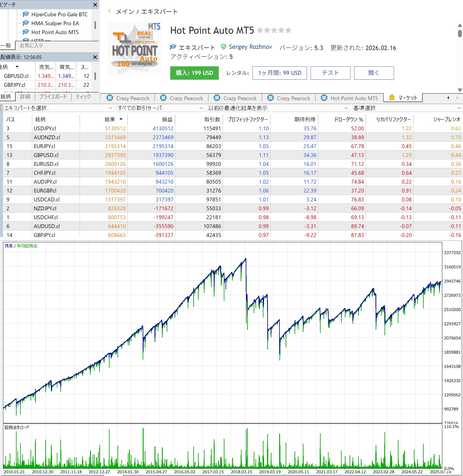Close the navigator panel
Image resolution: width=463 pixels, height=476 pixels.
click(95, 5)
